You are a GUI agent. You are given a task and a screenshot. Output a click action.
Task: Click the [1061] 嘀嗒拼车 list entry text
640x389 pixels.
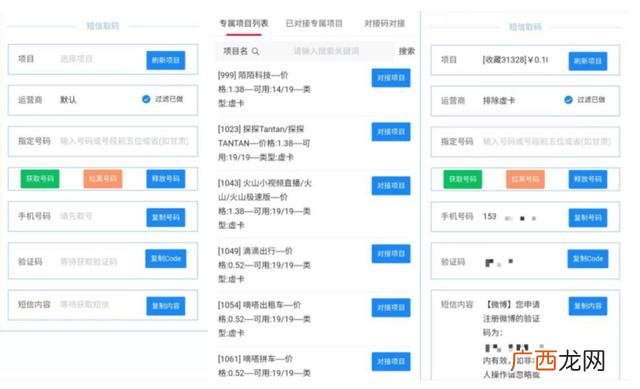coord(264,366)
